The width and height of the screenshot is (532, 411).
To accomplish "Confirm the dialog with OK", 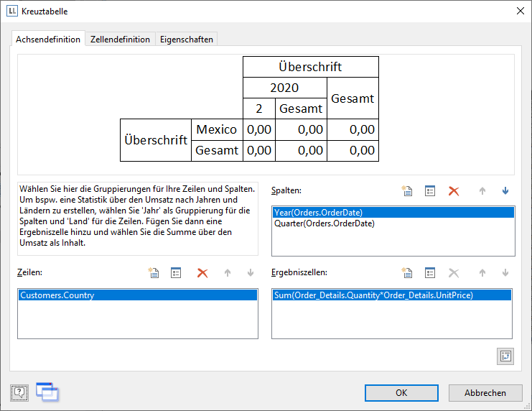I will tap(401, 392).
